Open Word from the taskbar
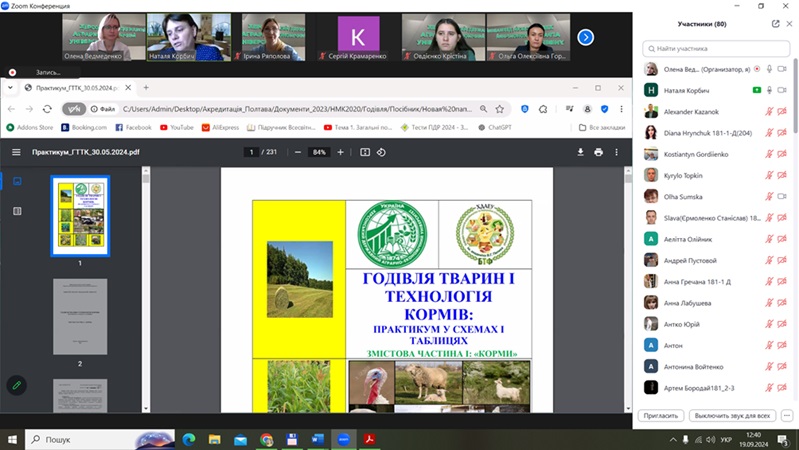This screenshot has height=450, width=799. 317,439
